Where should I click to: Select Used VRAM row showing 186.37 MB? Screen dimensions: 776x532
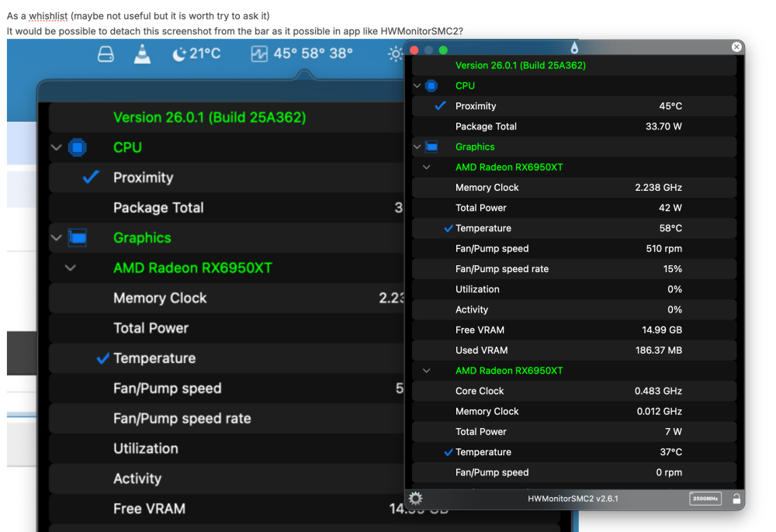pos(574,350)
